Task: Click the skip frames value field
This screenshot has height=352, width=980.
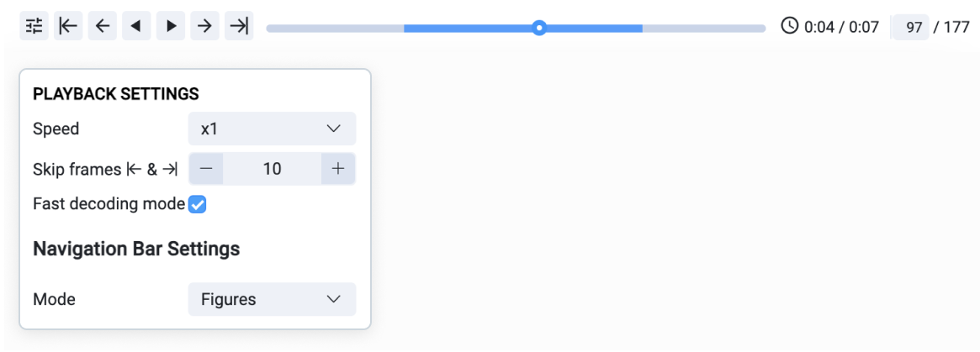Action: pos(272,169)
